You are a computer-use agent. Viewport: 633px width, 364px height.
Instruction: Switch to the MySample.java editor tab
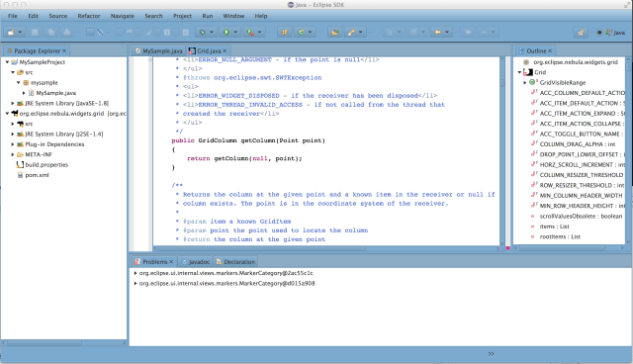(x=158, y=50)
